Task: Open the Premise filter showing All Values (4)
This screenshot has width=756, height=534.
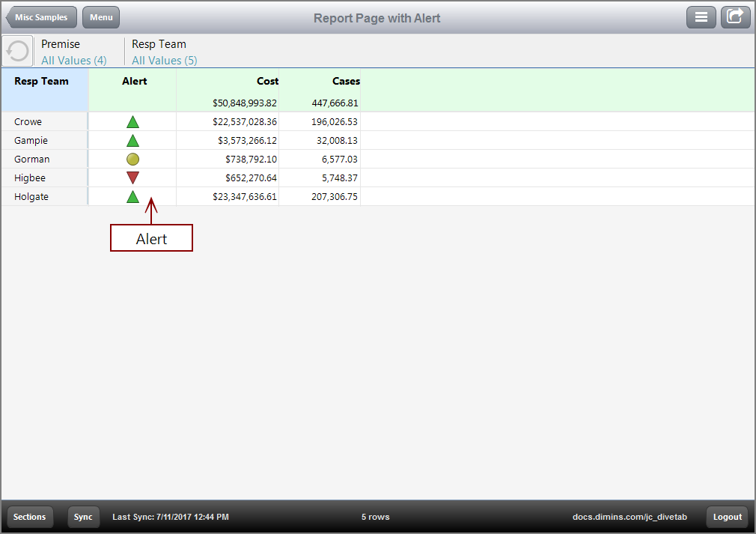Action: pyautogui.click(x=75, y=60)
